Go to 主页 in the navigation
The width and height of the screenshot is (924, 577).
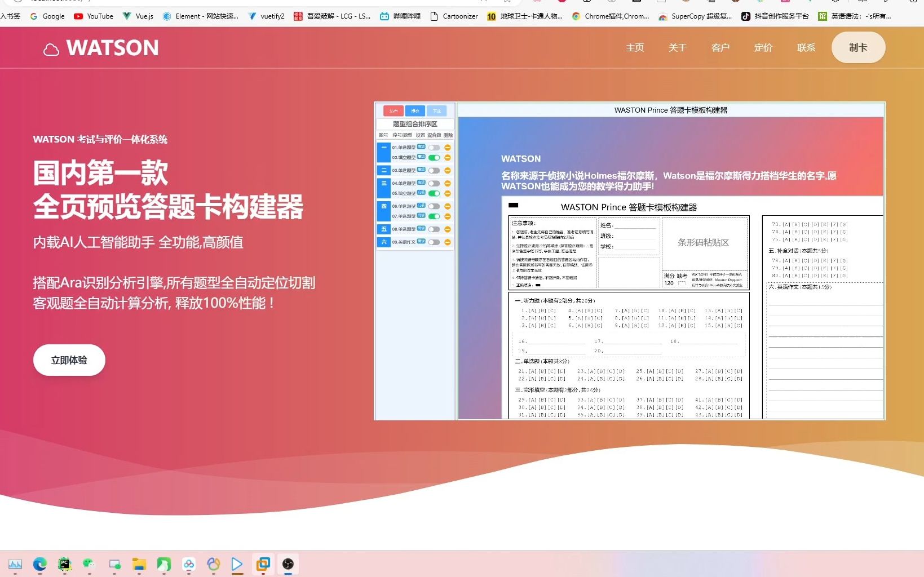[x=635, y=48]
